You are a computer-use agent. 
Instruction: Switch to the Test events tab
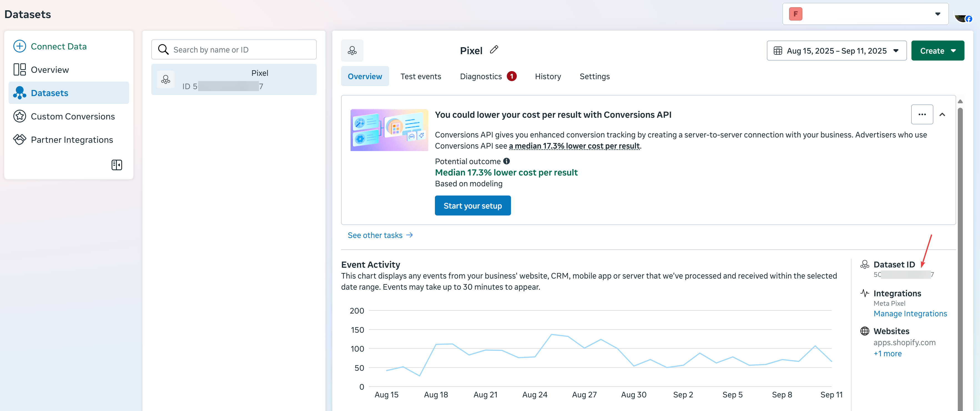pyautogui.click(x=420, y=76)
